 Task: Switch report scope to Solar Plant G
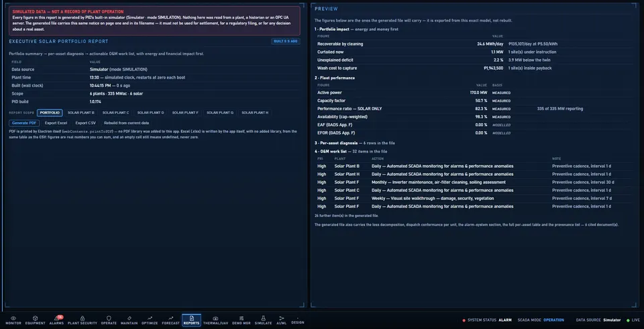(x=220, y=113)
